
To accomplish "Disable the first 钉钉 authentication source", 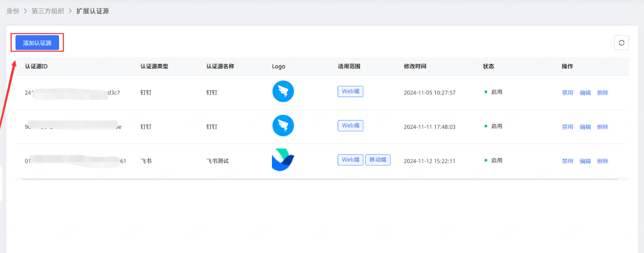I will point(567,93).
